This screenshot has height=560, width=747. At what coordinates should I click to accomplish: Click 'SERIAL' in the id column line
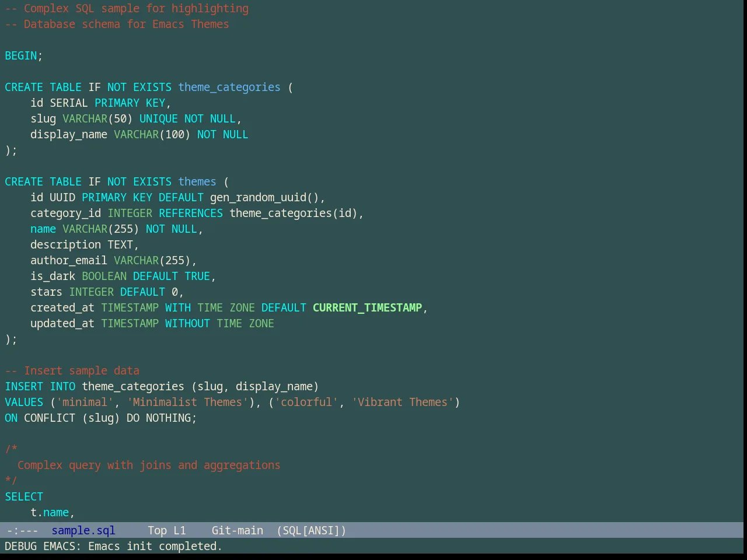tap(69, 103)
